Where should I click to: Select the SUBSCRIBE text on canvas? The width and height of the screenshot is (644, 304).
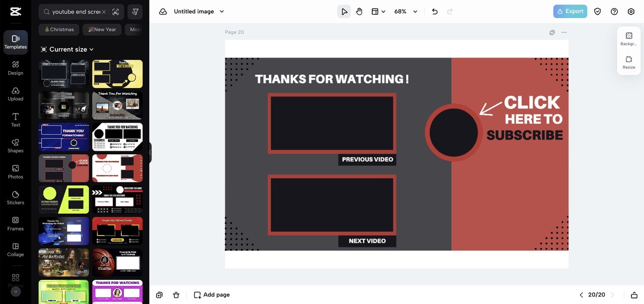(525, 135)
